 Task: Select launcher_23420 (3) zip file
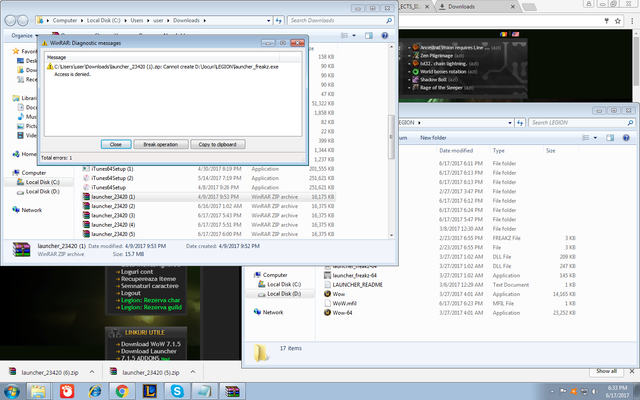[x=209, y=216]
